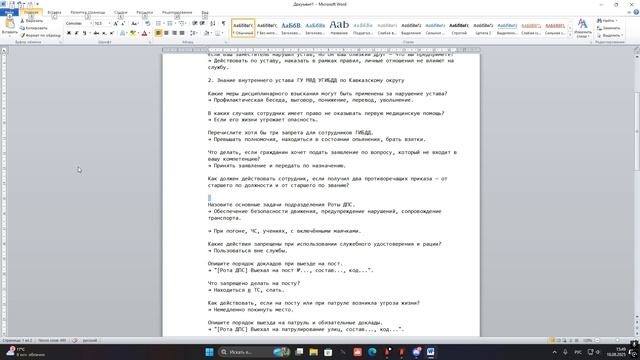Open the Change Case (Aa) dropdown
The width and height of the screenshot is (640, 360).
(134, 24)
